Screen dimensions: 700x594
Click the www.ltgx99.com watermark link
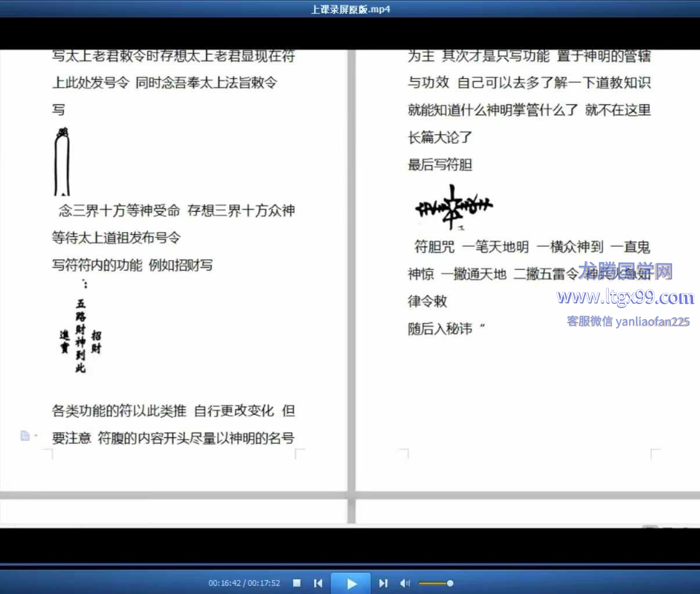pos(625,298)
